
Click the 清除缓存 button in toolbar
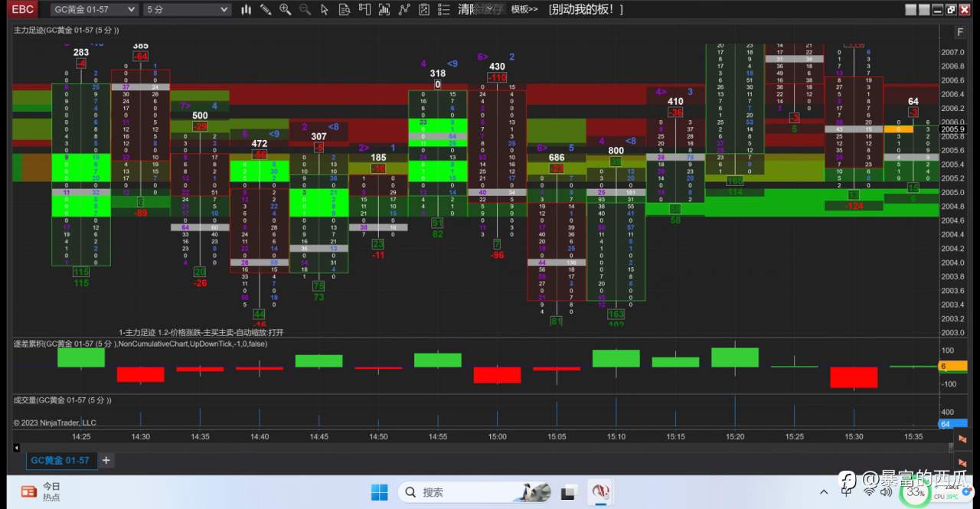pyautogui.click(x=482, y=9)
